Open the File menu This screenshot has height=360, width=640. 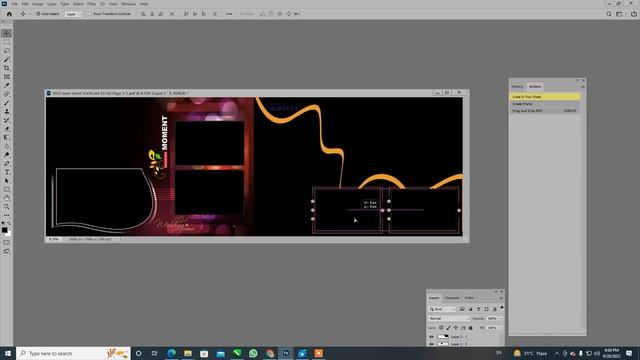(14, 4)
